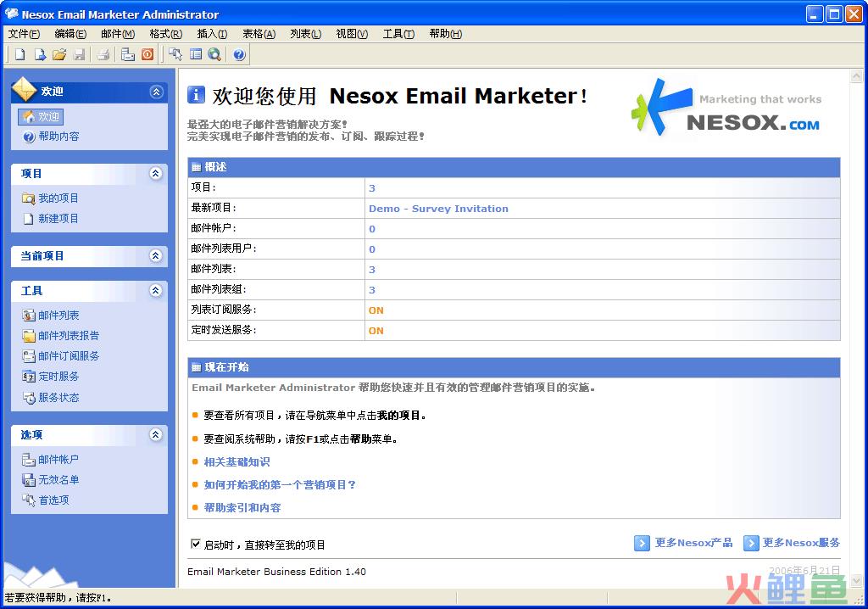Click the new document with arrow icon
This screenshot has height=609, width=868.
40,54
